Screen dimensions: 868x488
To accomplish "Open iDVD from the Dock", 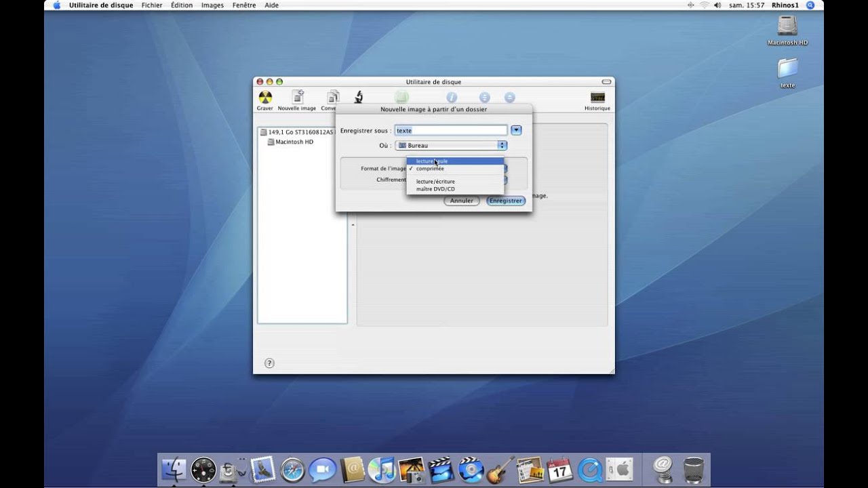I will 471,469.
